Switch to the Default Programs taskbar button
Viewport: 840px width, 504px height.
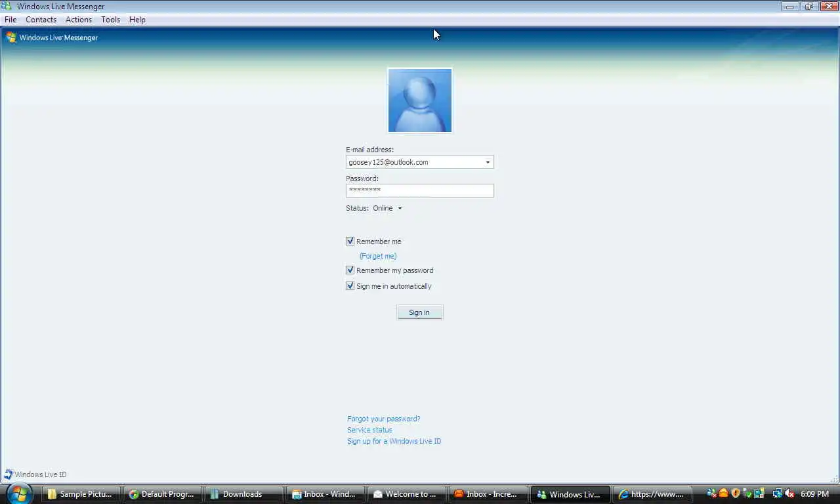pos(163,494)
